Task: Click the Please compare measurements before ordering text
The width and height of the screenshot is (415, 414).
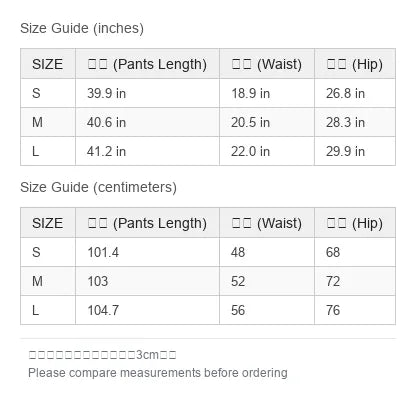Action: [158, 373]
